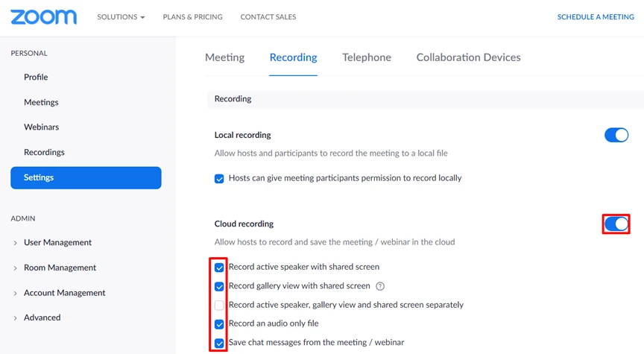This screenshot has width=644, height=354.
Task: Click the Contact Sales link
Action: click(268, 17)
